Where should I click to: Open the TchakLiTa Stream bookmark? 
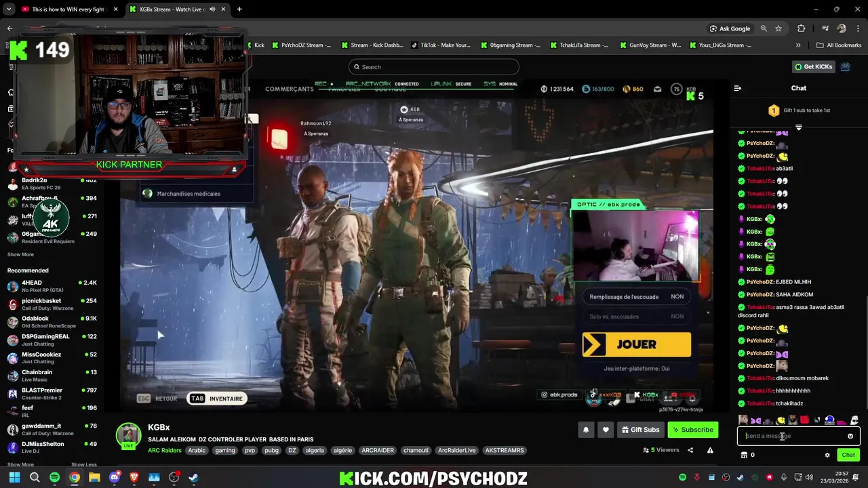point(580,45)
